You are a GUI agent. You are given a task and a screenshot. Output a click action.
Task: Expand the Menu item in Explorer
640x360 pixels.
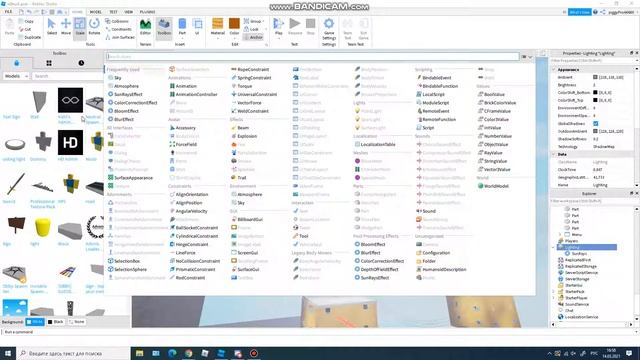pos(560,235)
